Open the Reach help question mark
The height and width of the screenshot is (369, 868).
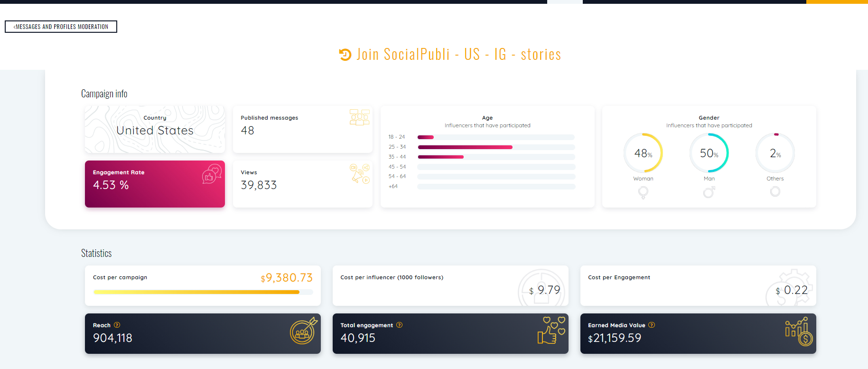click(117, 325)
